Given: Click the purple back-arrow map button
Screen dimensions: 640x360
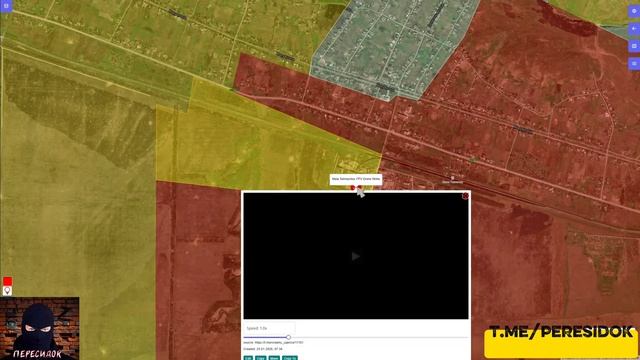Looking at the screenshot, I should (634, 29).
